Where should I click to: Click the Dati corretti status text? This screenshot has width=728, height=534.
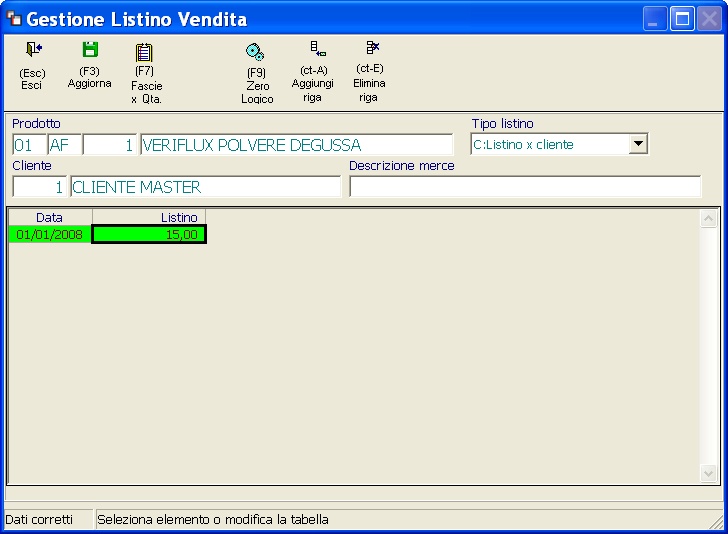pos(39,519)
